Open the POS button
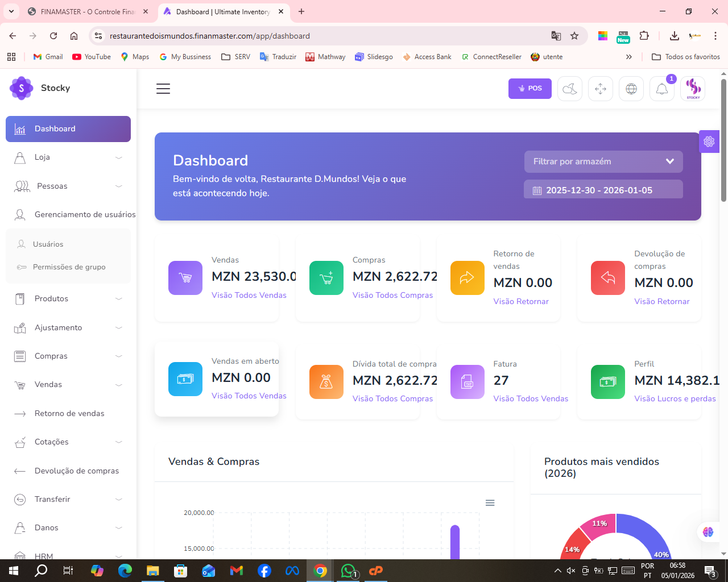Screen dimensions: 728x582 (530, 89)
